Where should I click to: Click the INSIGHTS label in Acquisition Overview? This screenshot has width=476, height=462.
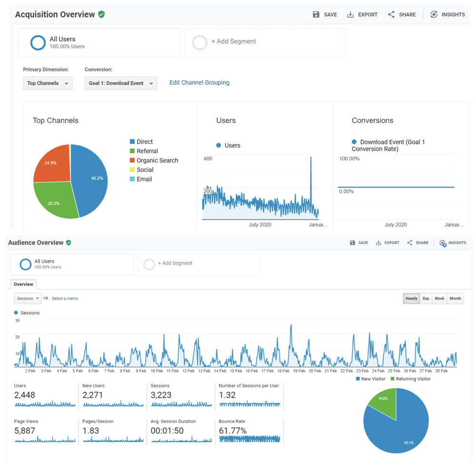[453, 15]
